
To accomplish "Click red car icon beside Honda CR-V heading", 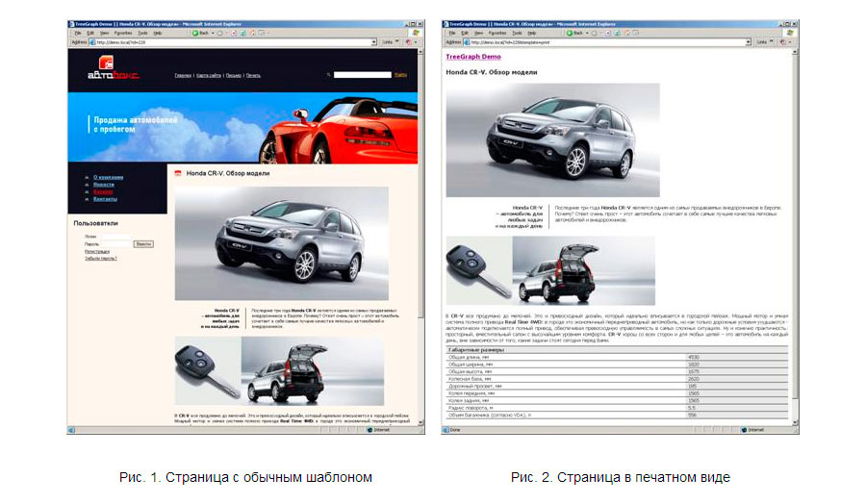I will pyautogui.click(x=178, y=173).
